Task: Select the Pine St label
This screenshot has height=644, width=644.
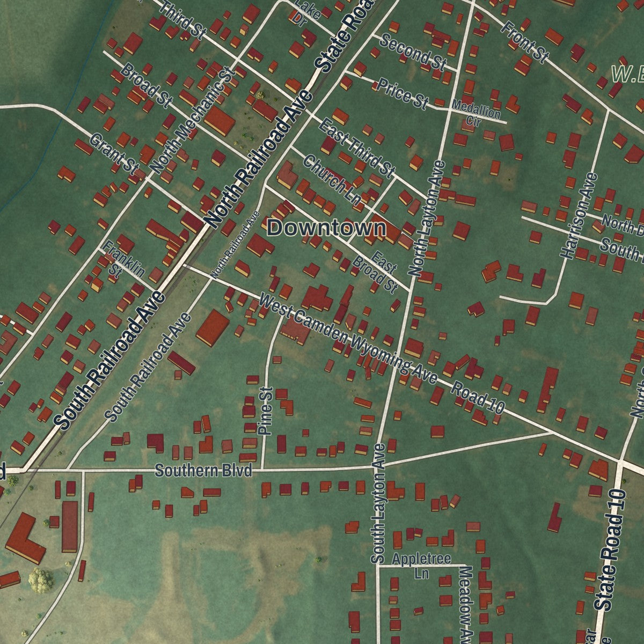Action: click(266, 411)
